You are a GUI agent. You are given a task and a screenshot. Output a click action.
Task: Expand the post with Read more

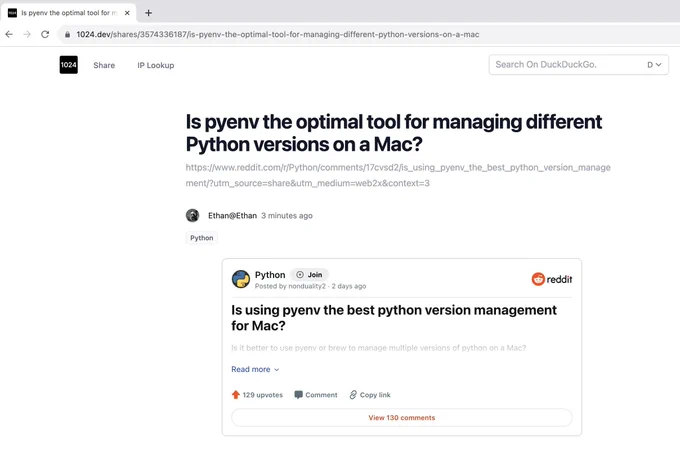point(255,369)
